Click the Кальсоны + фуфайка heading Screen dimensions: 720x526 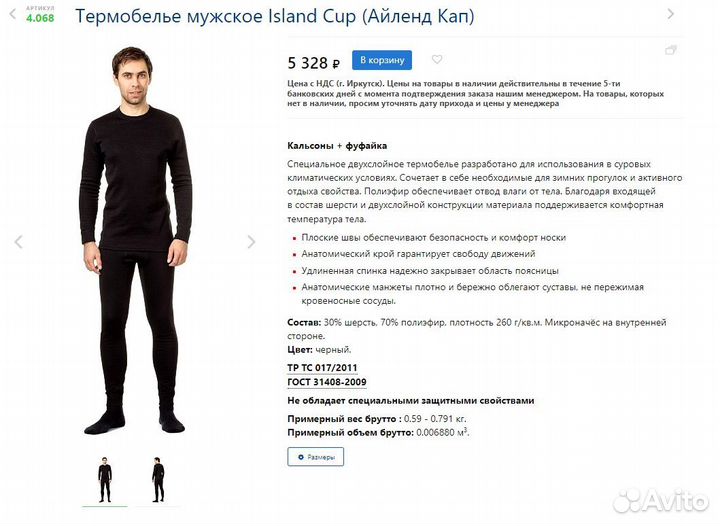click(337, 146)
